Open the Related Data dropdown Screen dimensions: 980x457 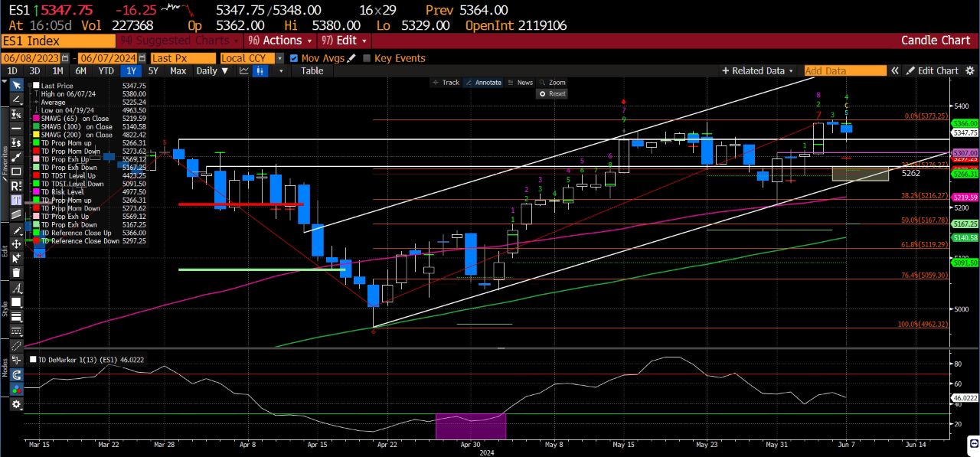pos(758,70)
